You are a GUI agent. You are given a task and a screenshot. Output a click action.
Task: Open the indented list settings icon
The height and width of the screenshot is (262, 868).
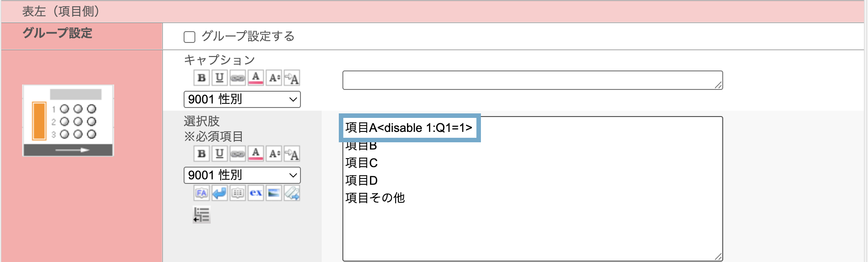coord(202,215)
